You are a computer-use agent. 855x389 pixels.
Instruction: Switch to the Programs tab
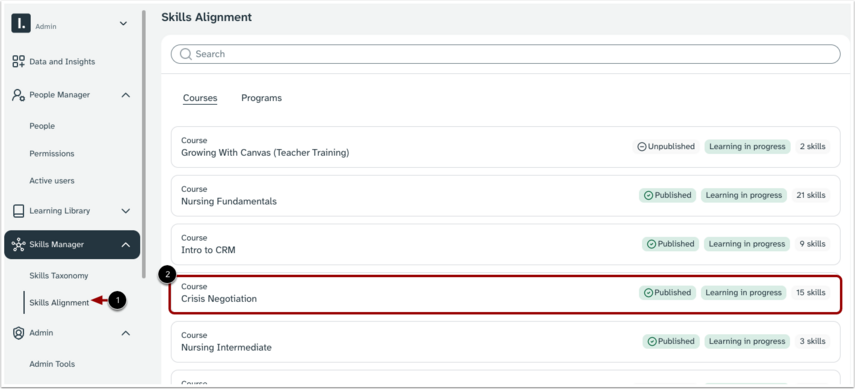pyautogui.click(x=262, y=98)
